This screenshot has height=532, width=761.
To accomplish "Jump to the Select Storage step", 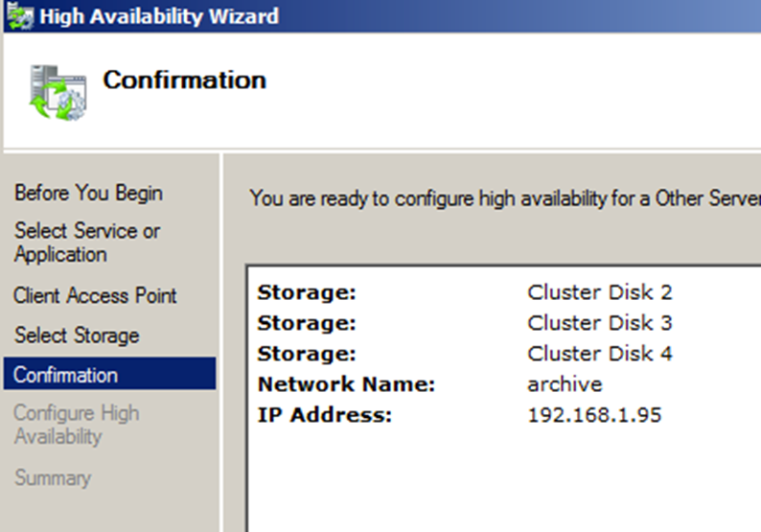I will point(77,335).
